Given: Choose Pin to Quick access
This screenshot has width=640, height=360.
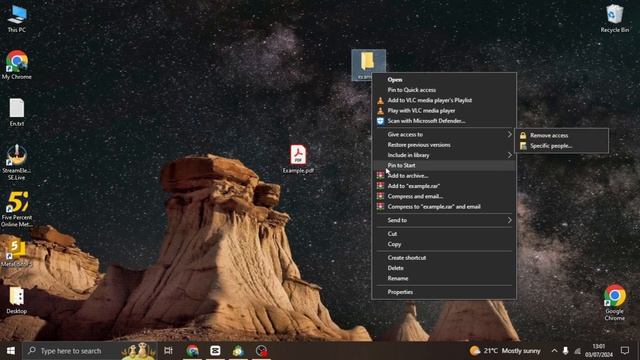Looking at the screenshot, I should 444,90.
